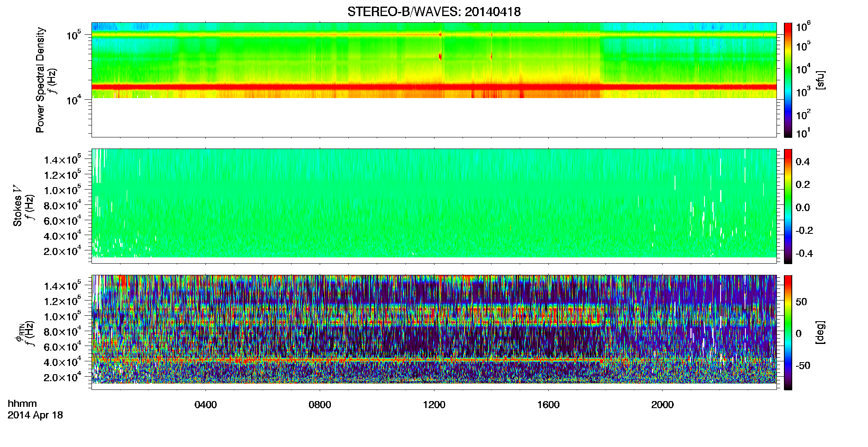Select the 2000 time axis label
868x447 pixels.
(x=663, y=405)
